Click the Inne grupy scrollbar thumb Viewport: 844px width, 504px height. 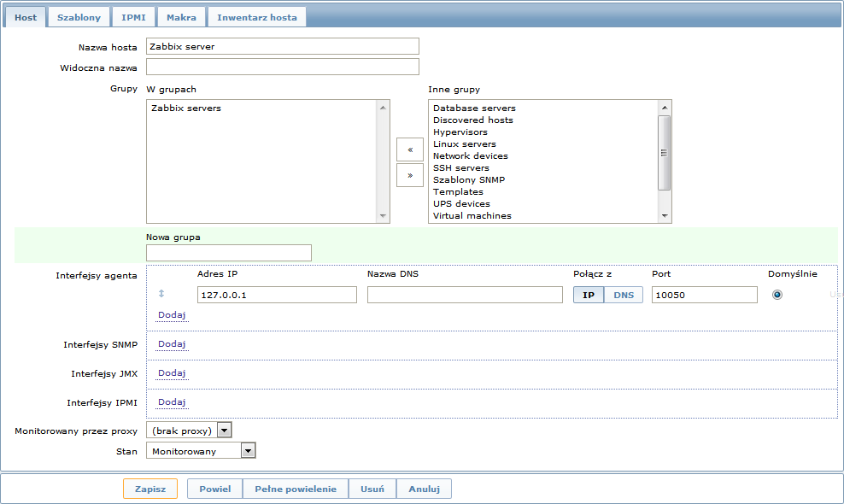665,153
